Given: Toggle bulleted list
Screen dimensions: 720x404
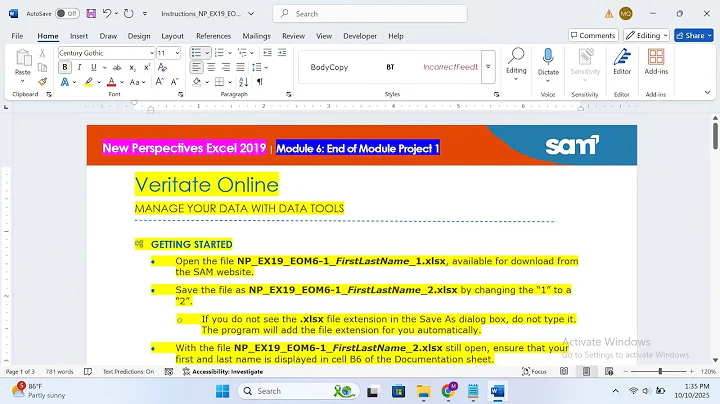Looking at the screenshot, I should [196, 53].
